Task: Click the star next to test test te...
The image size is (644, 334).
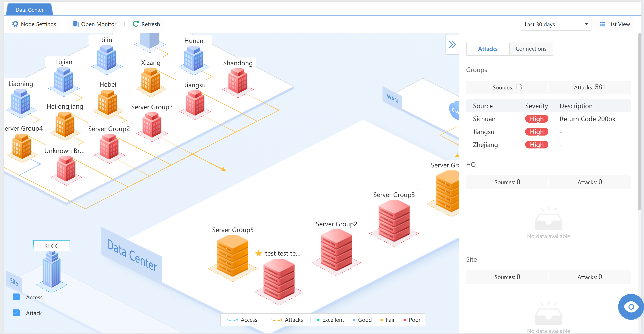Action: (259, 253)
